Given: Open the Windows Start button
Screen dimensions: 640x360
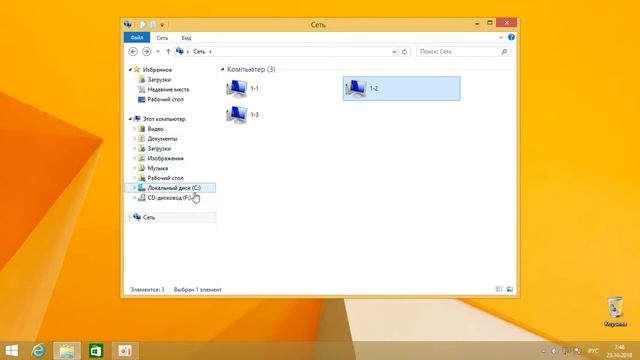Looking at the screenshot, I should click(12, 351).
